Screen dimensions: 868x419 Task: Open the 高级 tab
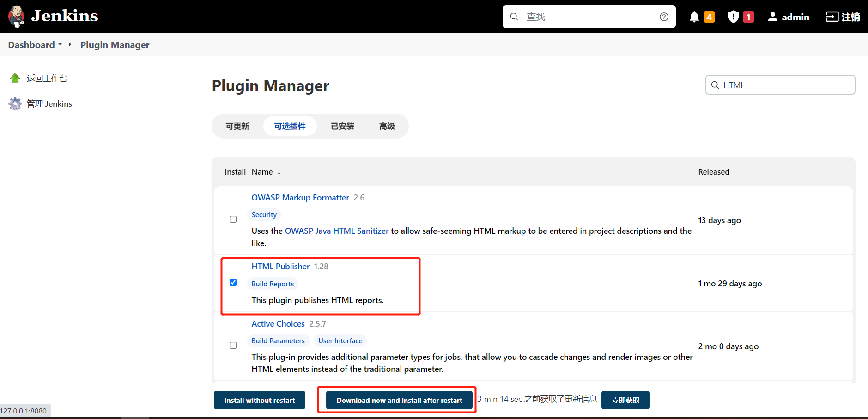click(x=387, y=126)
